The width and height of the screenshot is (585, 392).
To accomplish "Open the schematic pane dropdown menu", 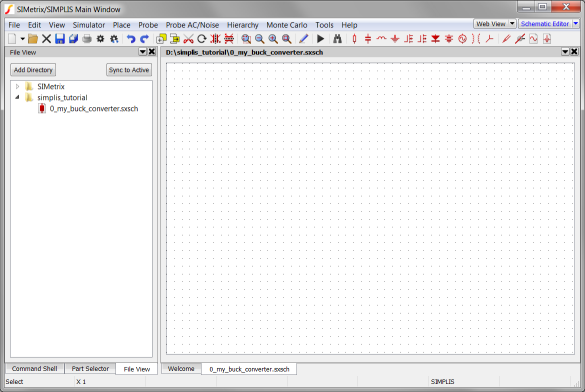I will 565,52.
